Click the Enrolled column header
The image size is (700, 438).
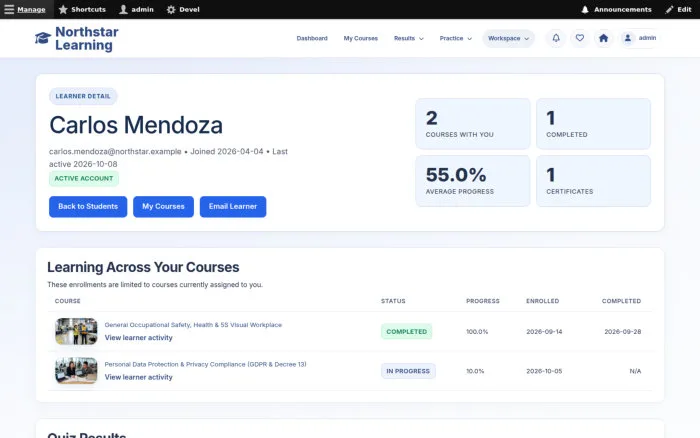tap(542, 301)
